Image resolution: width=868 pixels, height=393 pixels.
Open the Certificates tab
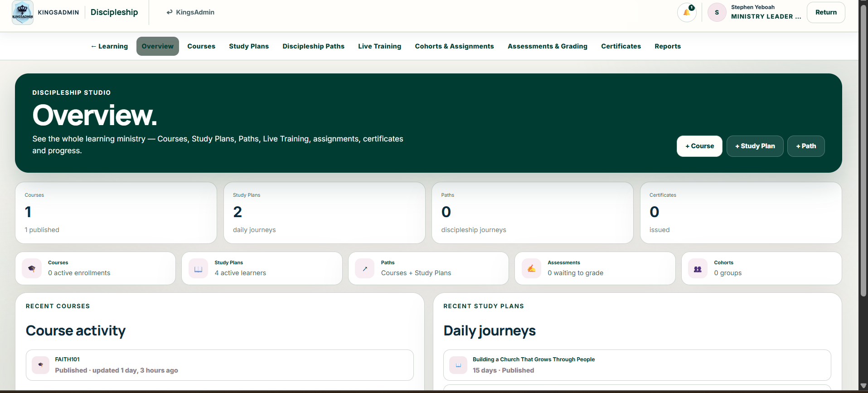pos(621,46)
